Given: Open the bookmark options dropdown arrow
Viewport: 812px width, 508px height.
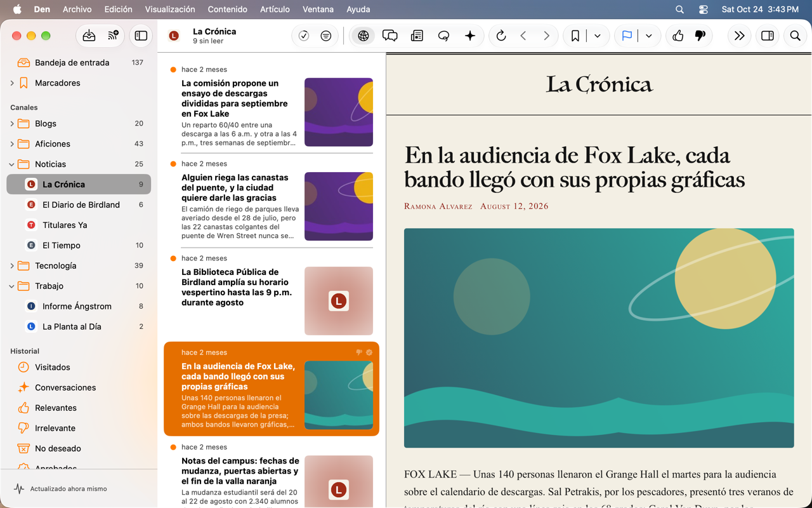Looking at the screenshot, I should point(598,36).
